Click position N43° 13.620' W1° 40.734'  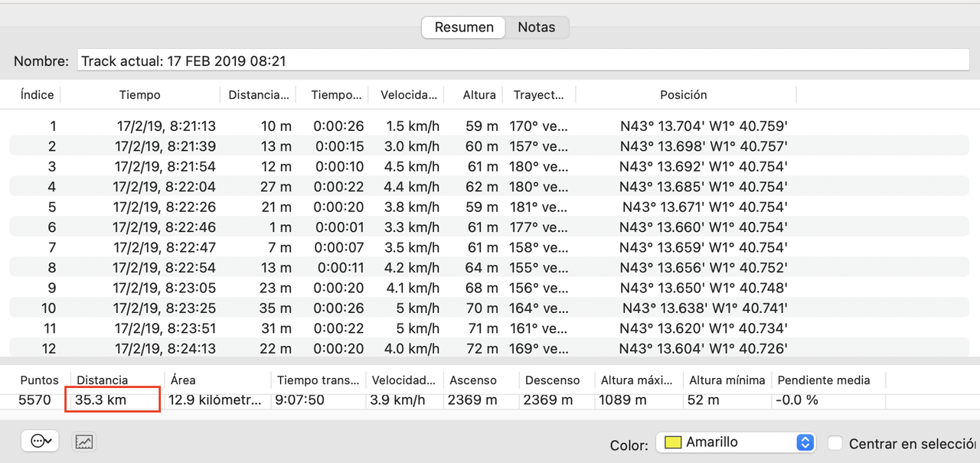tap(704, 329)
